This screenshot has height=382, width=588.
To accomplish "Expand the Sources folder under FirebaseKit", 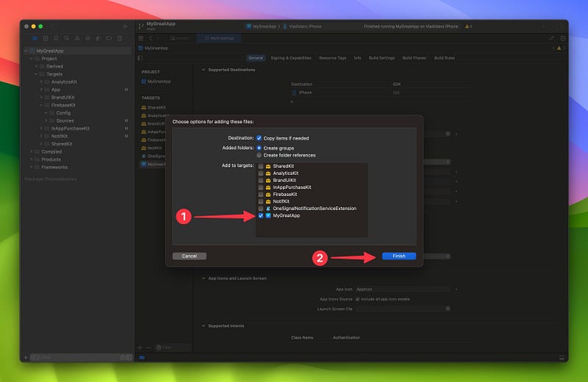I will 46,120.
